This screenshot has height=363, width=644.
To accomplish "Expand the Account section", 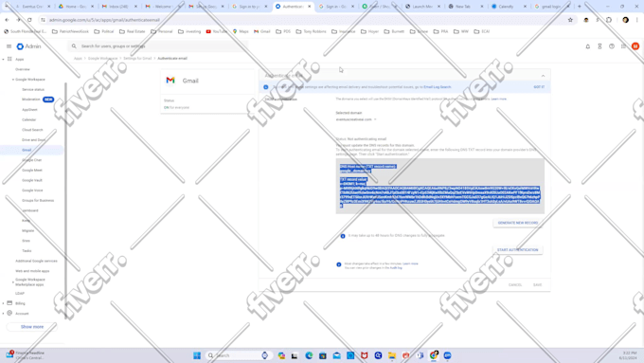I will [x=3, y=314].
